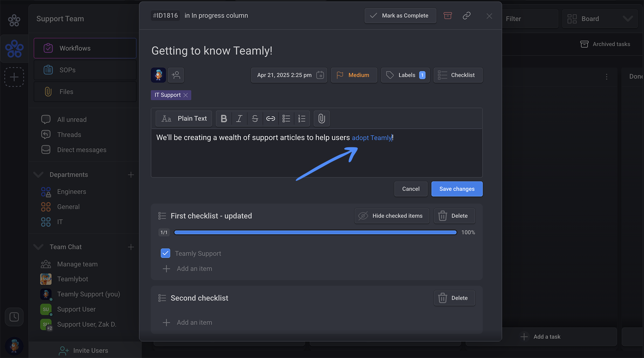Click the Filter field on board
Image resolution: width=644 pixels, height=358 pixels.
[x=530, y=19]
